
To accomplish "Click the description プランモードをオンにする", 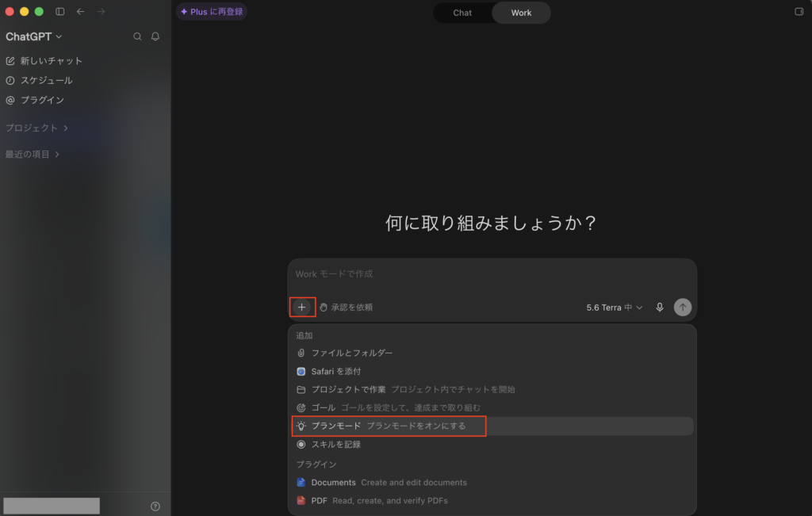I will click(x=416, y=426).
